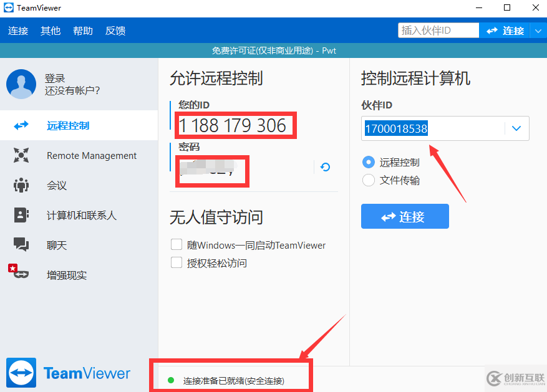This screenshot has width=547, height=392.
Task: Open 计算机和联系人 in the sidebar
Action: pos(79,216)
